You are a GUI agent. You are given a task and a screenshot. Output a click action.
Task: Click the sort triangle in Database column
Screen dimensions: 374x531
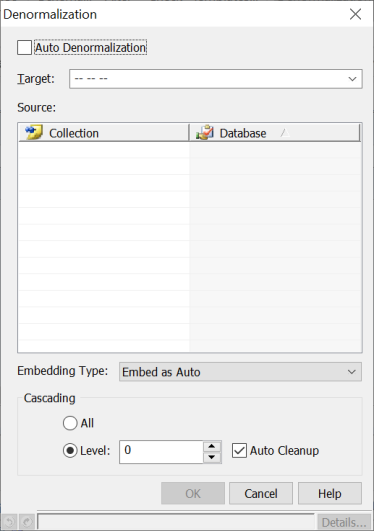pyautogui.click(x=285, y=133)
